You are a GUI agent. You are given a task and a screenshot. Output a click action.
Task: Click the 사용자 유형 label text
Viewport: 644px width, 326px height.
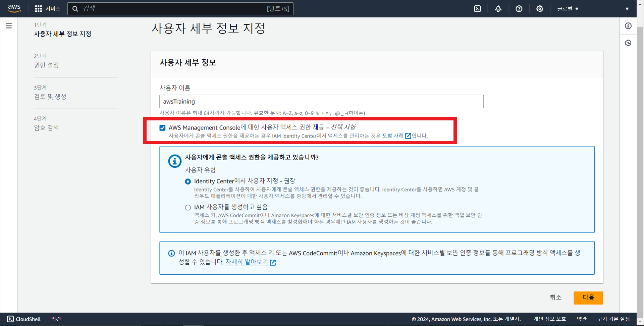(x=200, y=170)
